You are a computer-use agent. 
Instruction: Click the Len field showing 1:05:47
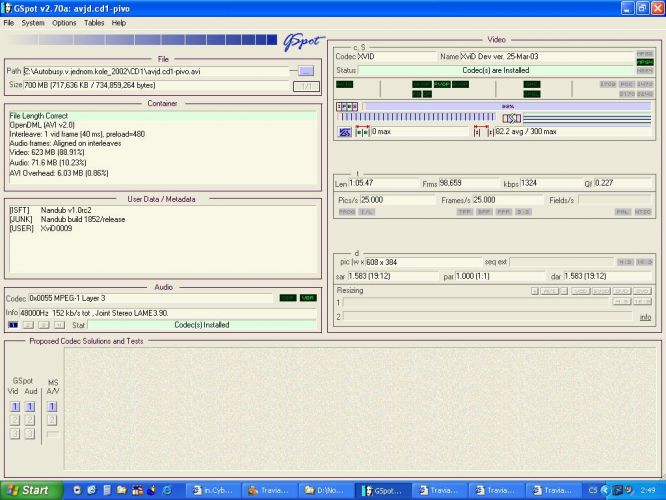click(383, 183)
